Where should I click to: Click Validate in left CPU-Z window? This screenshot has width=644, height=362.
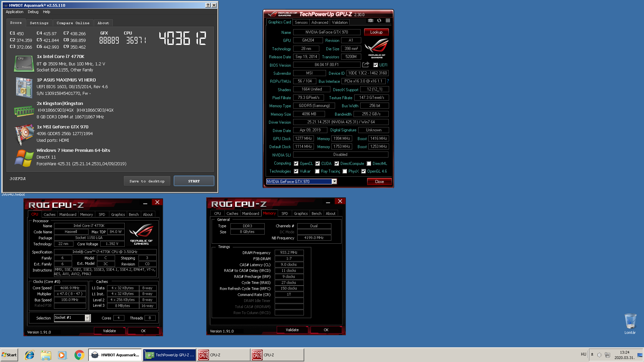click(x=109, y=331)
